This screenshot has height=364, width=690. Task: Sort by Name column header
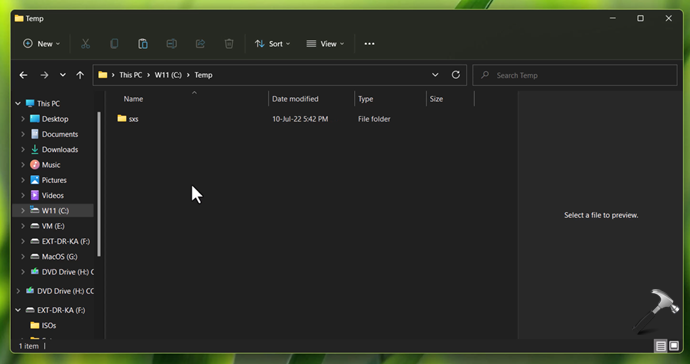[x=133, y=99]
